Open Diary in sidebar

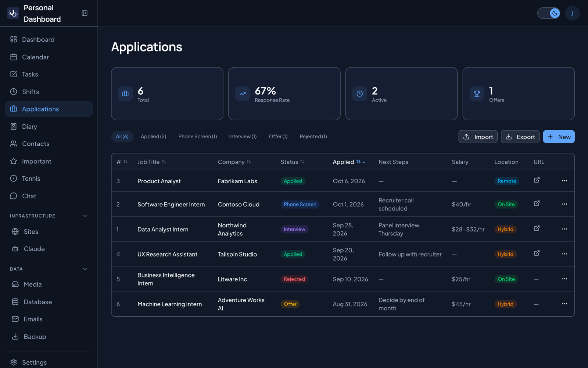49,127
